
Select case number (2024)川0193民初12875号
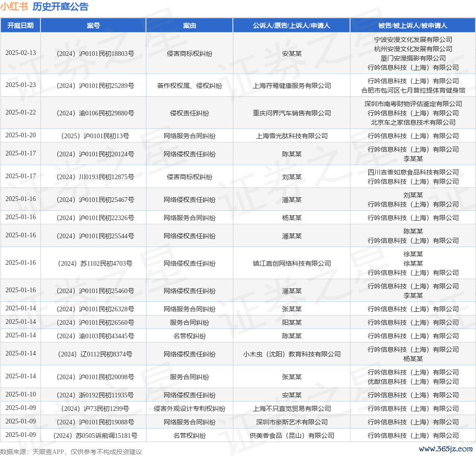point(95,177)
